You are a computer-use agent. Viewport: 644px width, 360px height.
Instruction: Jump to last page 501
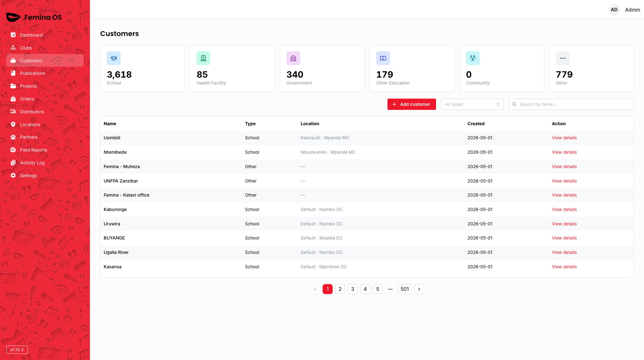[404, 289]
